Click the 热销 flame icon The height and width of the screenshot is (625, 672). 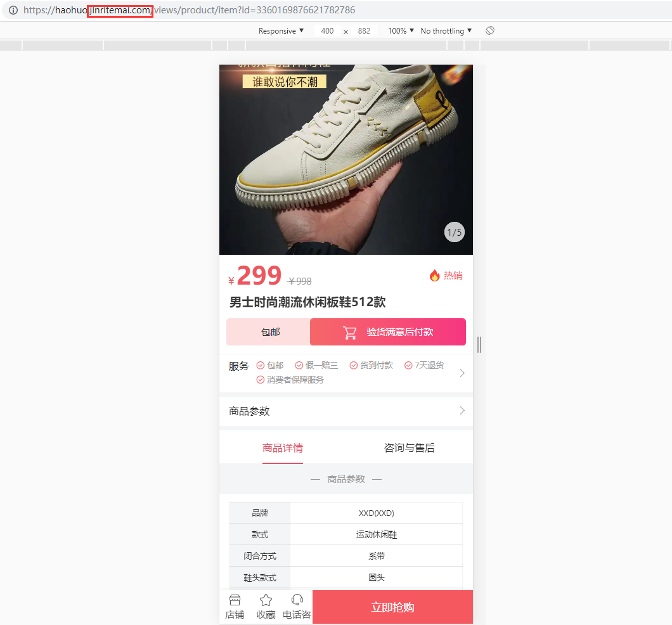click(x=434, y=276)
